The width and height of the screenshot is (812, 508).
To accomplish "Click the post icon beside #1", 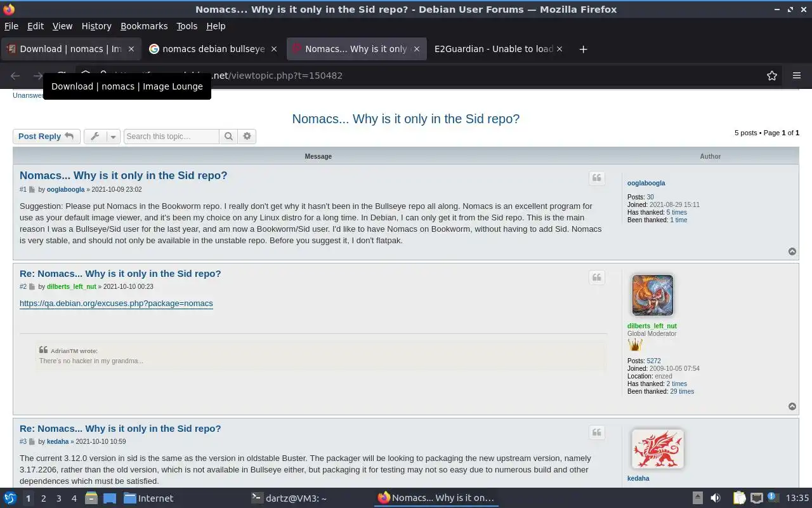I will tap(32, 190).
